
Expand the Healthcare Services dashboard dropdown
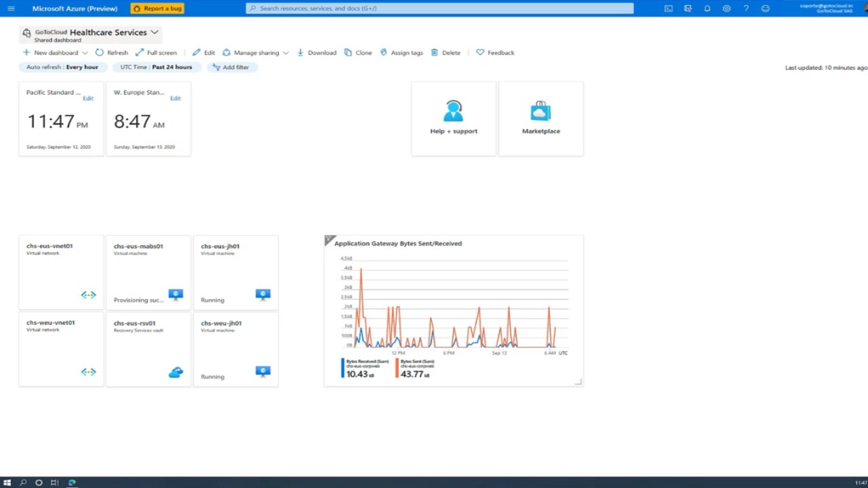(155, 32)
